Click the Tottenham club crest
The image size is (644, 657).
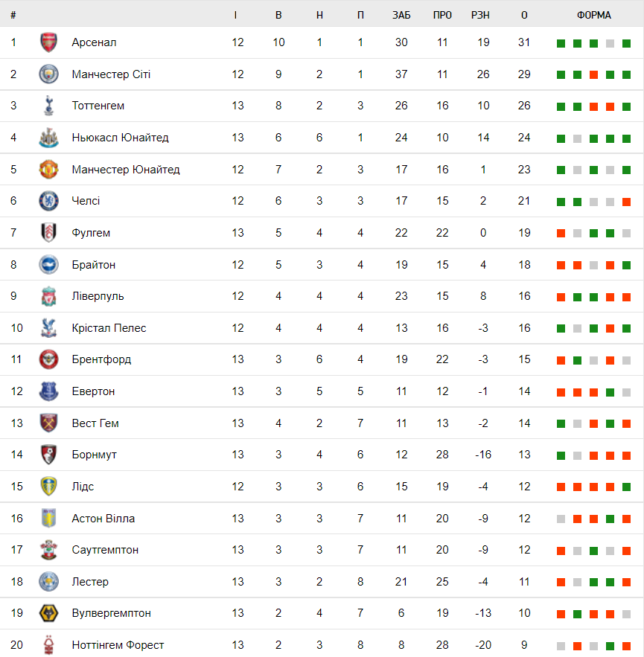[x=48, y=106]
